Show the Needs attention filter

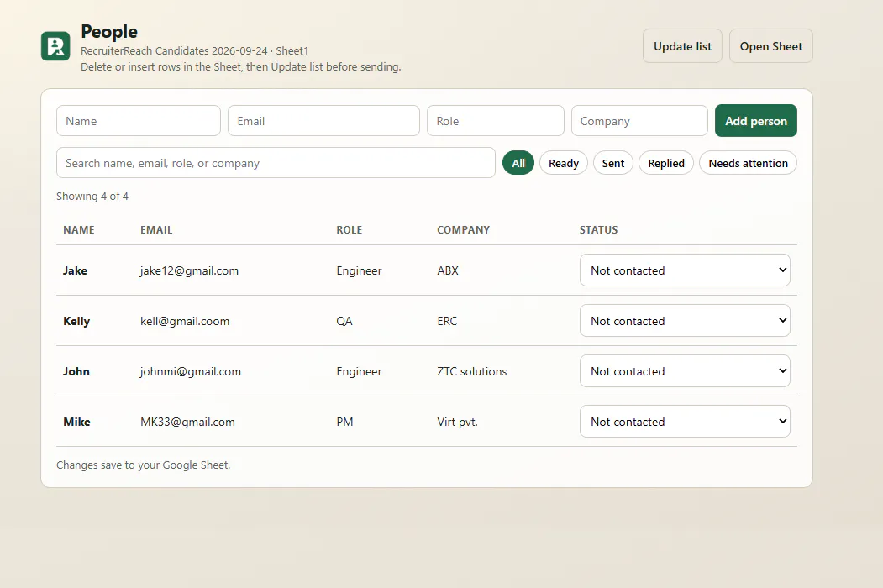(x=748, y=163)
